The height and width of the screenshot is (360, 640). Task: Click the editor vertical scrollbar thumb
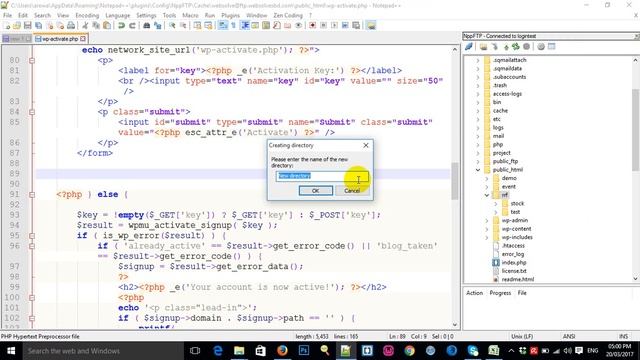(x=455, y=181)
